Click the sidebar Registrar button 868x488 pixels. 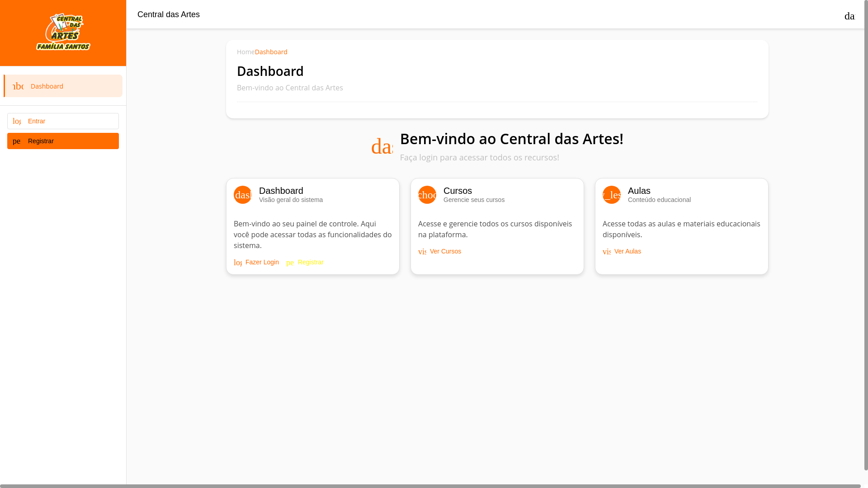tap(63, 141)
